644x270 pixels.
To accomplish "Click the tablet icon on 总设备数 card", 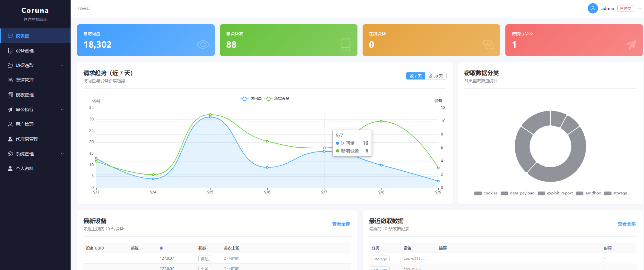I will click(x=346, y=45).
